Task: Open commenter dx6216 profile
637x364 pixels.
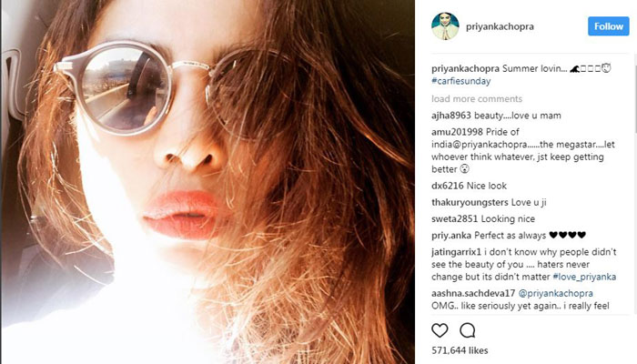Action: tap(448, 186)
